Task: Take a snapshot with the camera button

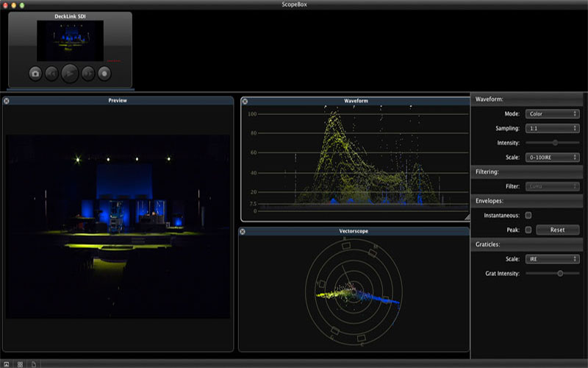Action: (35, 74)
